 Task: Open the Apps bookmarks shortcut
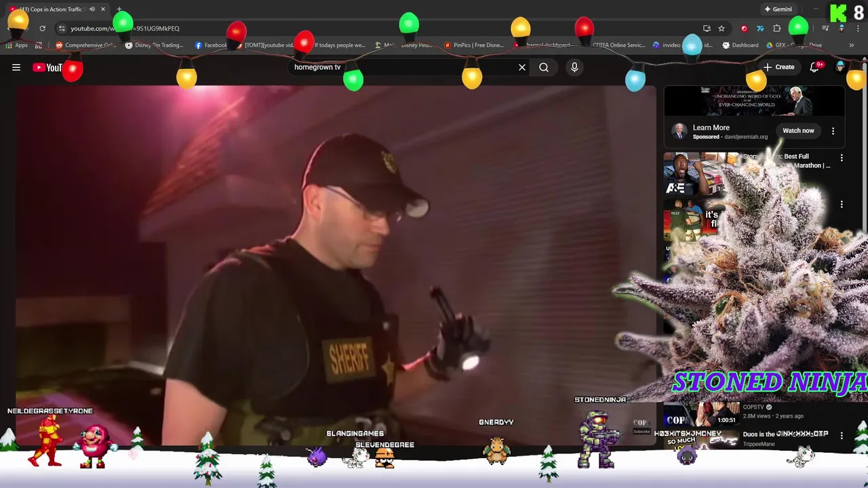[x=17, y=45]
